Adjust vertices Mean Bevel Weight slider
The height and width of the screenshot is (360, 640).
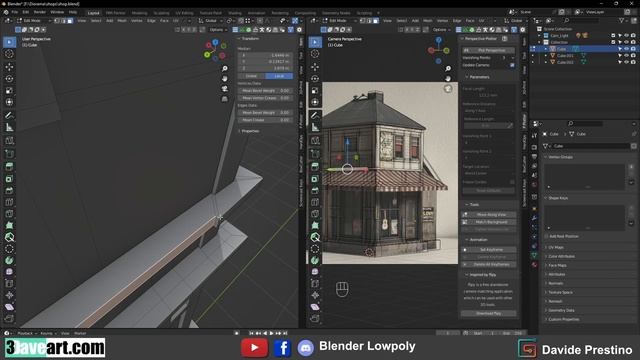(265, 91)
